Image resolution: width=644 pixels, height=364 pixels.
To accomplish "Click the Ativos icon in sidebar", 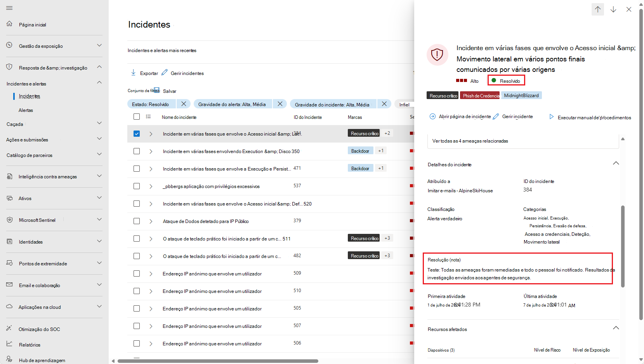I will pyautogui.click(x=10, y=198).
